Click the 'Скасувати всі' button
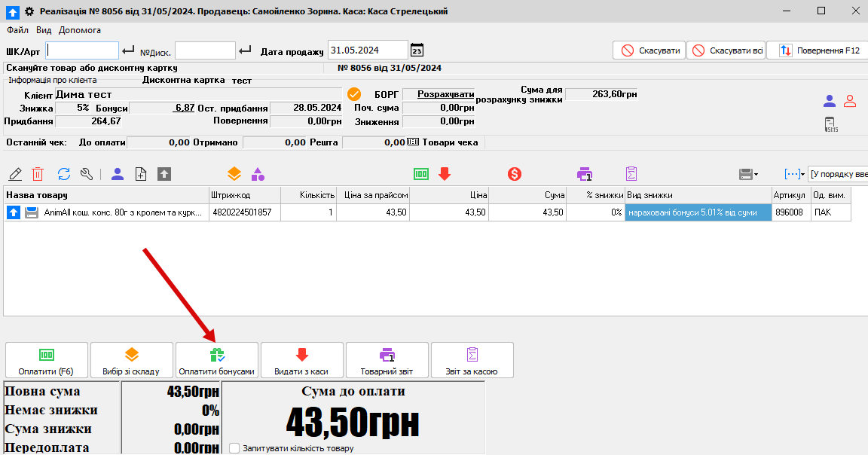Screen dimensions: 868x455 (726, 50)
